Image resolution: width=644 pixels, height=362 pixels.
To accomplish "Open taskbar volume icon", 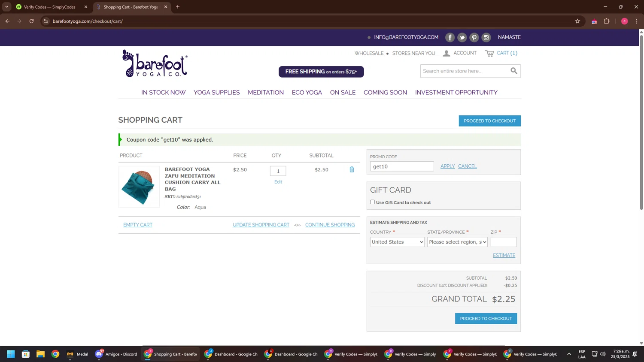I will pos(603,354).
